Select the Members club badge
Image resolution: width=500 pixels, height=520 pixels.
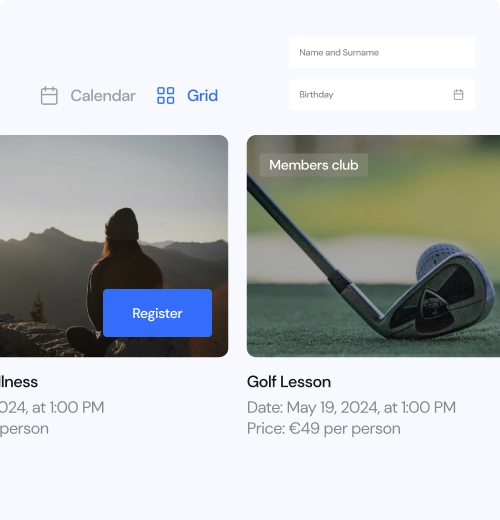(314, 165)
